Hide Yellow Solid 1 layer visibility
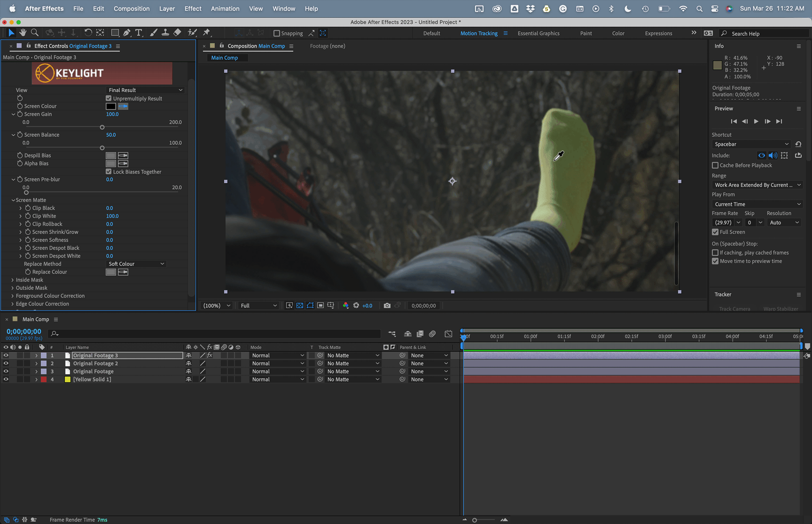This screenshot has height=524, width=812. click(6, 379)
